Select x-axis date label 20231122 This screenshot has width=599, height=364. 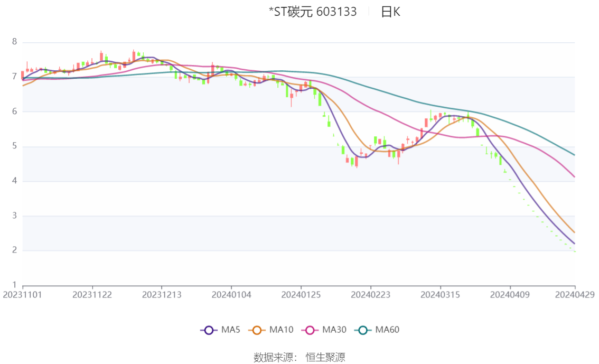(x=92, y=295)
